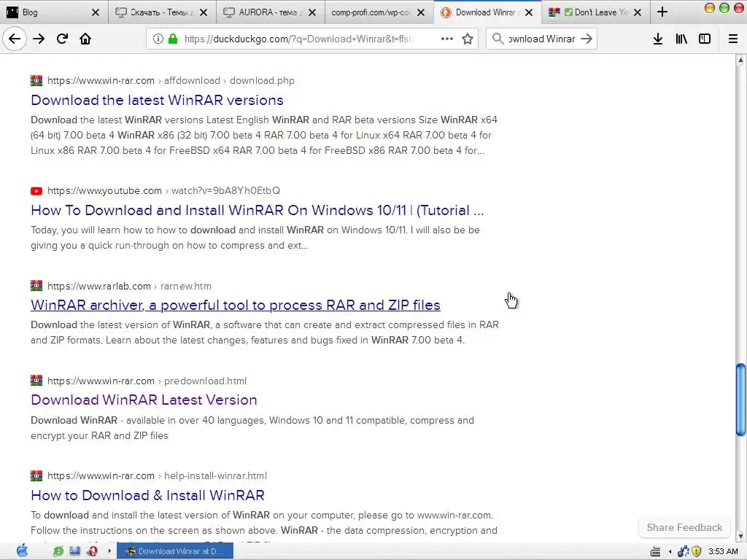Bookmark this page with the star icon
The image size is (747, 560).
pyautogui.click(x=468, y=39)
